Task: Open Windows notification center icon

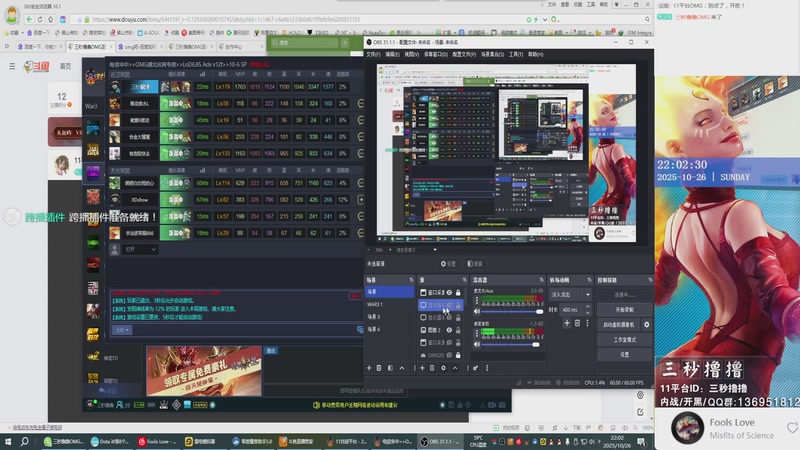Action: coord(641,441)
